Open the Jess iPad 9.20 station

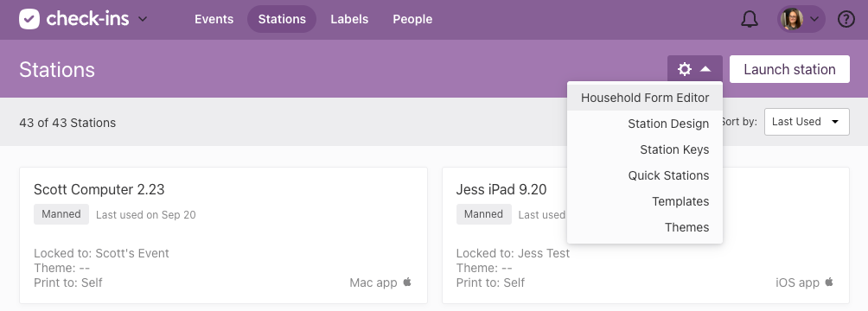tap(501, 189)
